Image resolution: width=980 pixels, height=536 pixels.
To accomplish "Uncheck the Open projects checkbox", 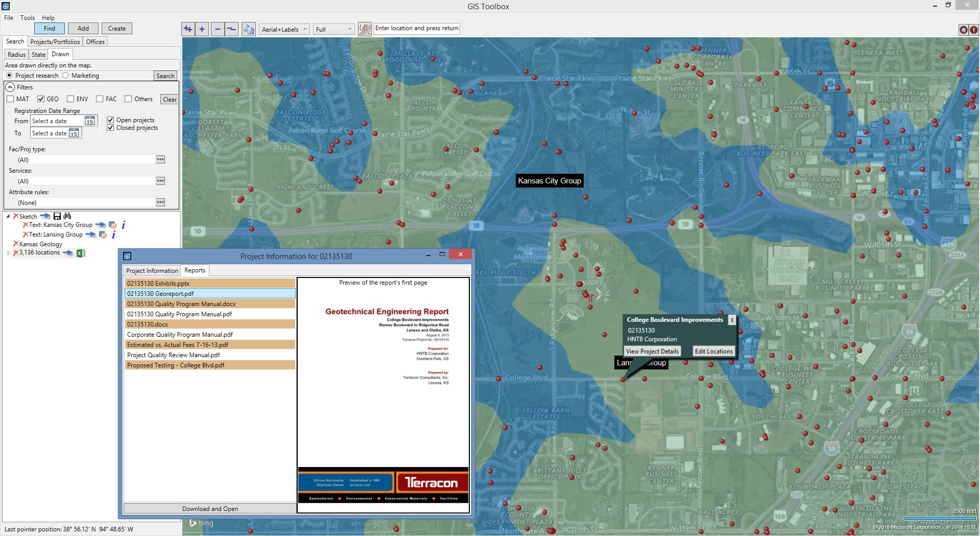I will [x=110, y=120].
